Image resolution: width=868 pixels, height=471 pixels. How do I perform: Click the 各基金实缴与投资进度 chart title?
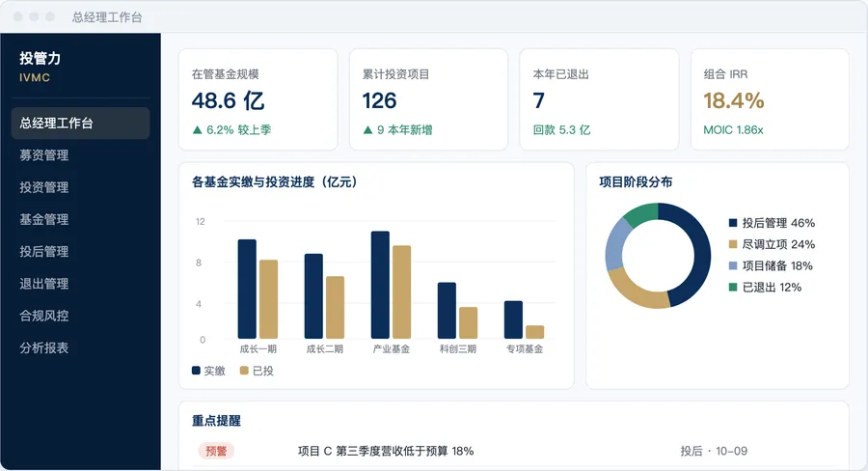275,181
